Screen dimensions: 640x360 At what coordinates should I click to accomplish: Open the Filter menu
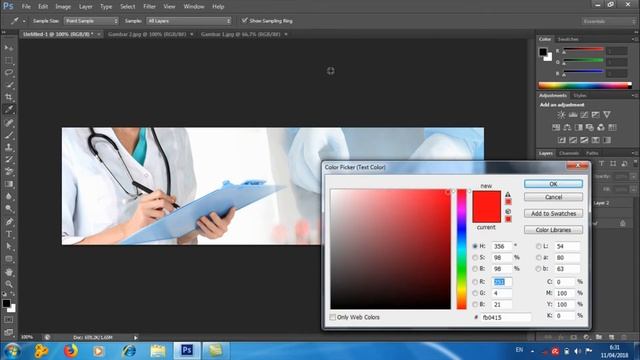tap(149, 7)
